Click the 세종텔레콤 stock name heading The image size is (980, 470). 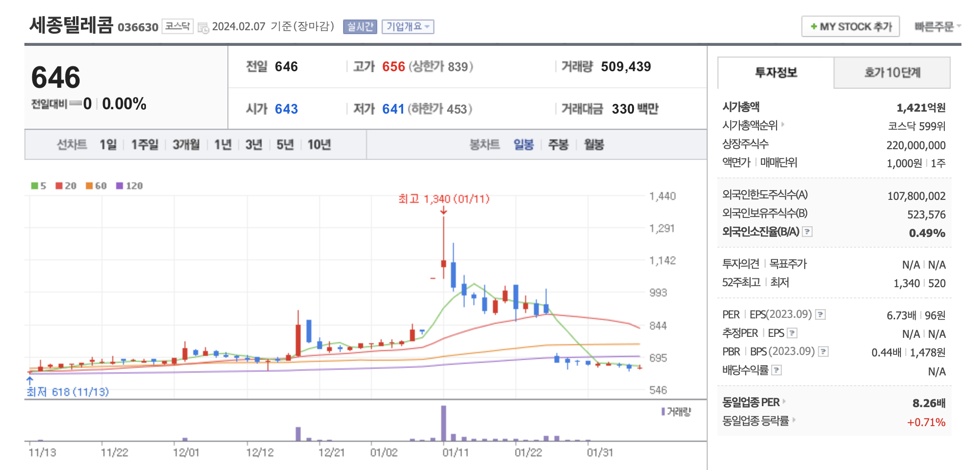coord(71,25)
